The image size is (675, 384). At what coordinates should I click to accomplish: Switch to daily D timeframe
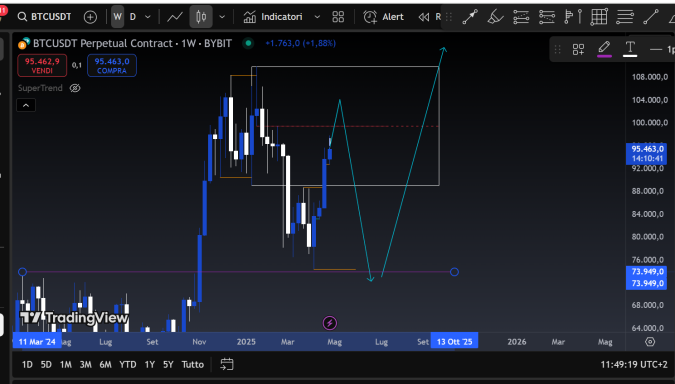[x=133, y=17]
